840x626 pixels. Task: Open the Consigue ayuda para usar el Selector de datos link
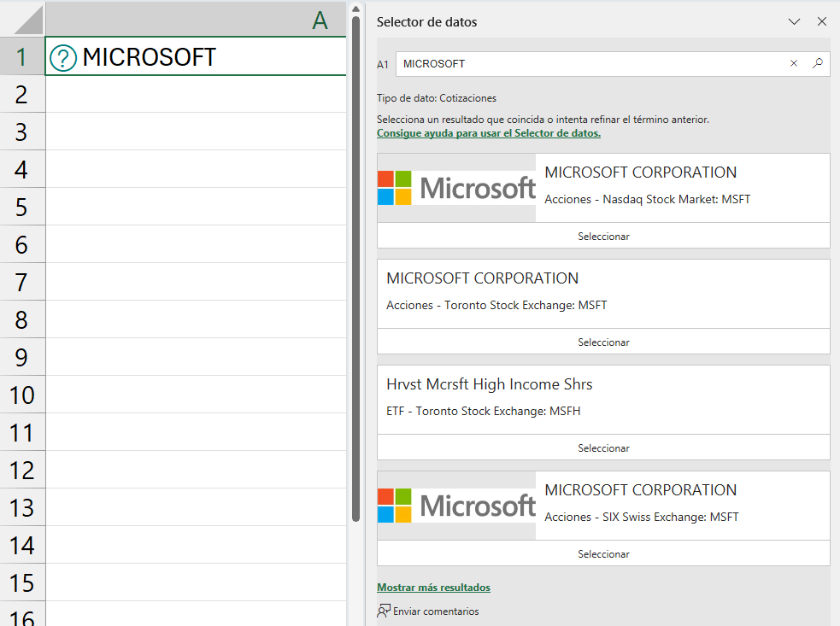click(489, 133)
